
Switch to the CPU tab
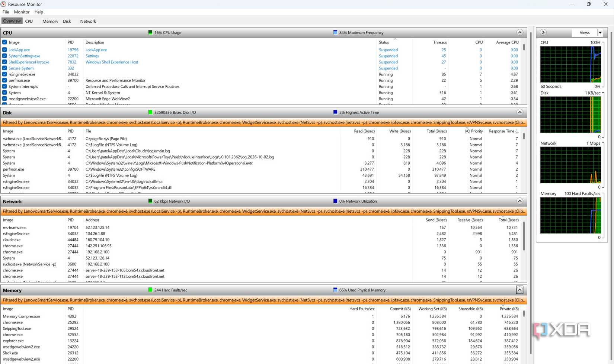(29, 21)
